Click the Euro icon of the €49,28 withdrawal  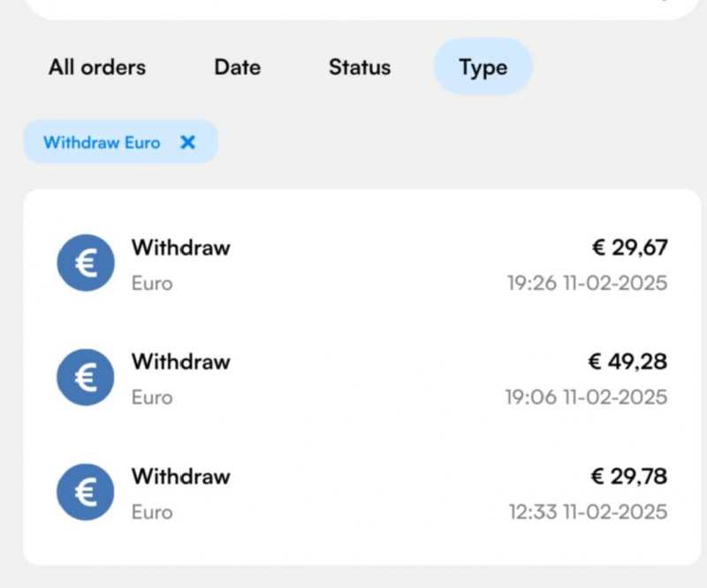coord(86,378)
